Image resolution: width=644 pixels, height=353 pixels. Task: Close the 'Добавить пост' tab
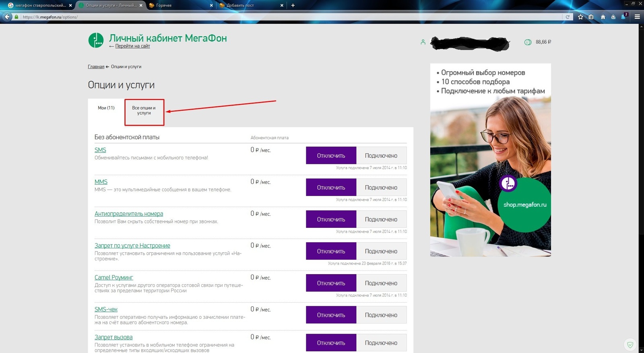(282, 6)
